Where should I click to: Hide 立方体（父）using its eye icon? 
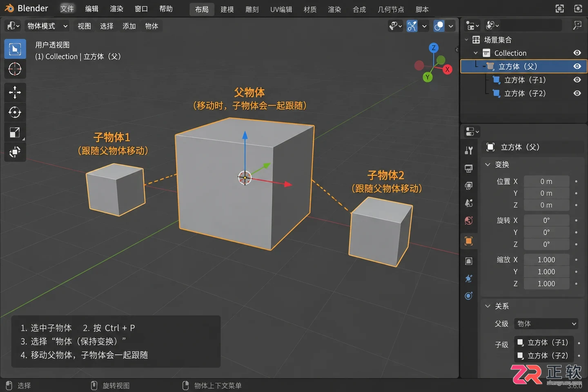pyautogui.click(x=577, y=66)
